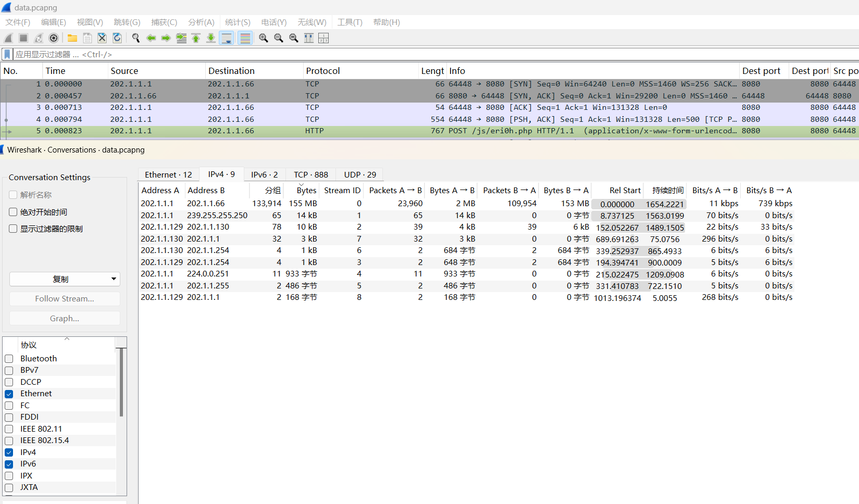Check the FDDI protocol box
Image resolution: width=859 pixels, height=504 pixels.
click(9, 417)
